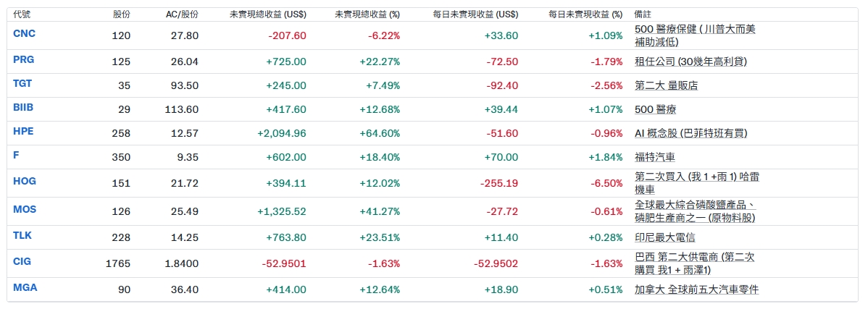Click the AC/股份 column header
868x309 pixels.
point(181,14)
